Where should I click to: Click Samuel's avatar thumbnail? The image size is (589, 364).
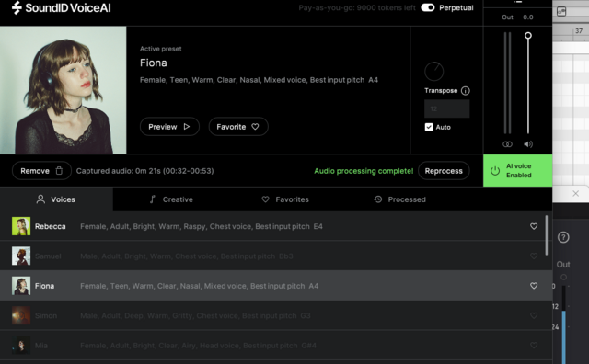(x=21, y=256)
